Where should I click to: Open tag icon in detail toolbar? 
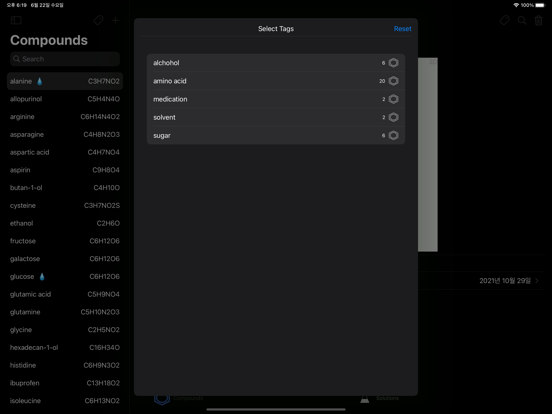504,20
